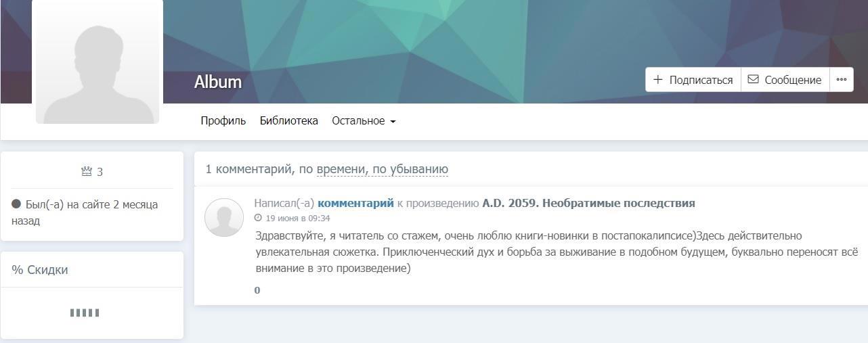Click the loading bars indicator under Скидки

tap(85, 313)
